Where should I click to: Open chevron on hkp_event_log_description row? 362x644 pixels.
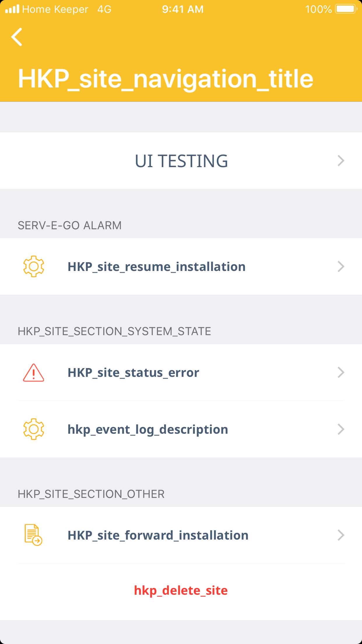(x=341, y=429)
